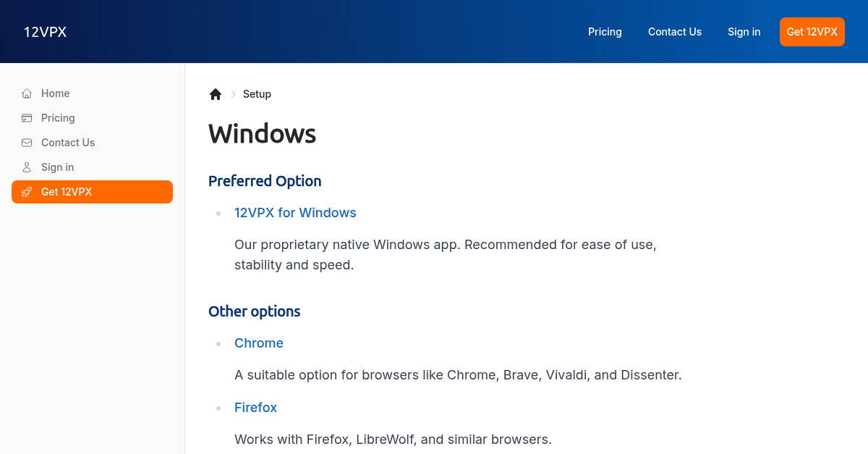Click the house icon in the breadcrumb
The image size is (868, 454).
tap(215, 93)
